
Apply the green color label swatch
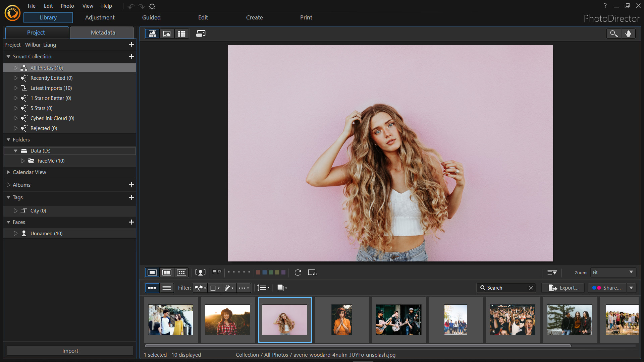pyautogui.click(x=271, y=272)
